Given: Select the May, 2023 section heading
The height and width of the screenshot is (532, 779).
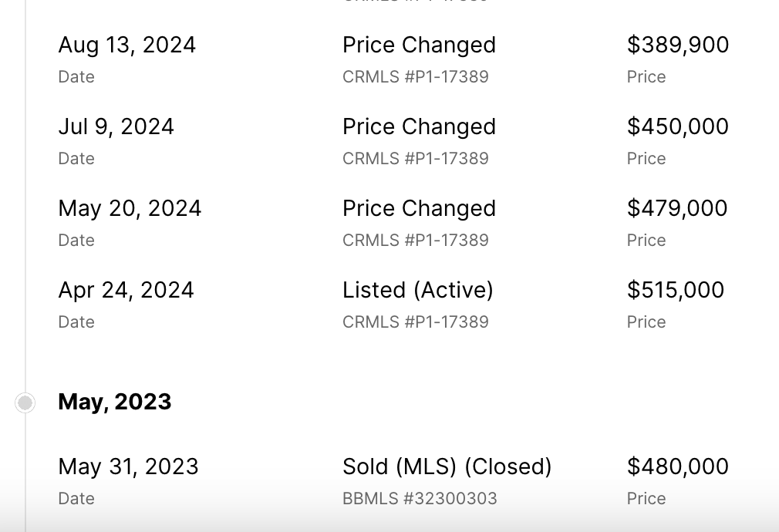Looking at the screenshot, I should pos(115,402).
